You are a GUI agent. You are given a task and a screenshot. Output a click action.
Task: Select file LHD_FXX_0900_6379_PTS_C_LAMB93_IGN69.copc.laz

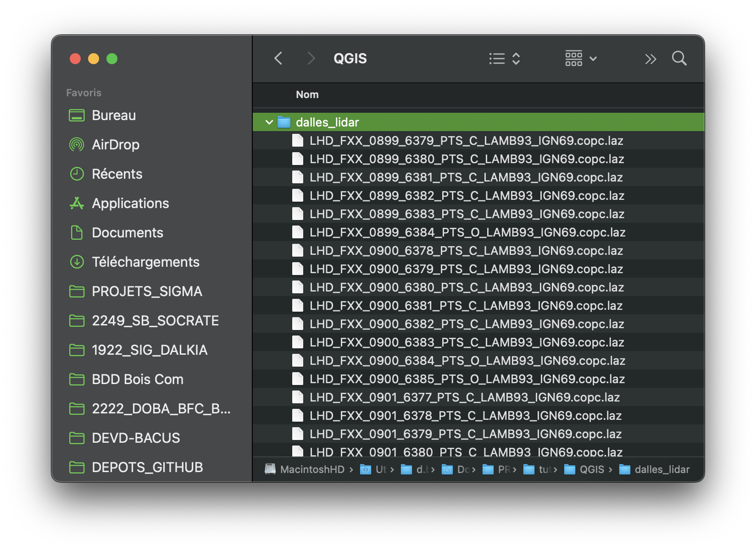click(x=478, y=269)
